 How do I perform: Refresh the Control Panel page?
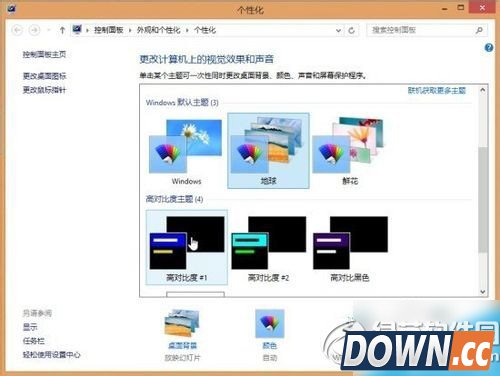(x=351, y=30)
